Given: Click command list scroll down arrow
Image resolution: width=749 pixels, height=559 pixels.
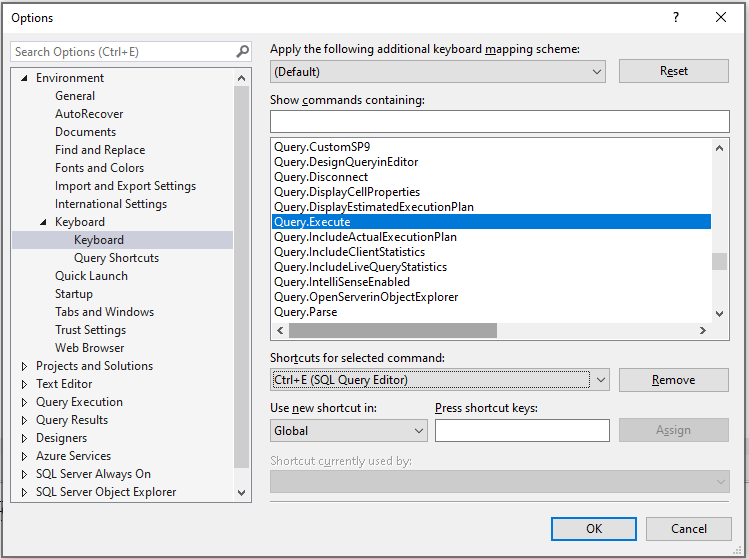Looking at the screenshot, I should (719, 314).
